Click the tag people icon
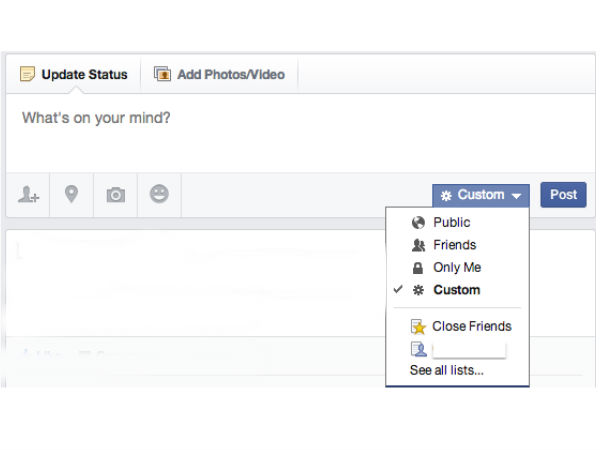 point(28,195)
